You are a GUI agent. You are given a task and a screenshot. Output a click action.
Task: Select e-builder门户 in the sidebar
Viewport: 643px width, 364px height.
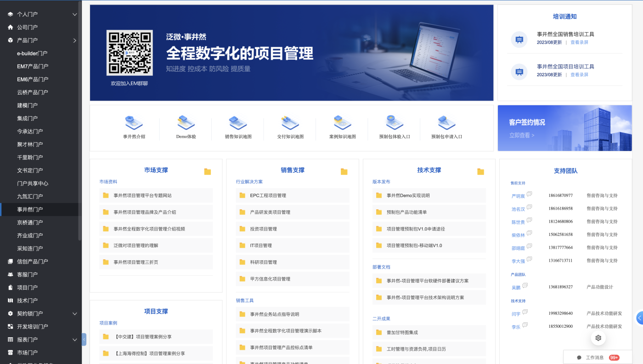click(x=32, y=53)
